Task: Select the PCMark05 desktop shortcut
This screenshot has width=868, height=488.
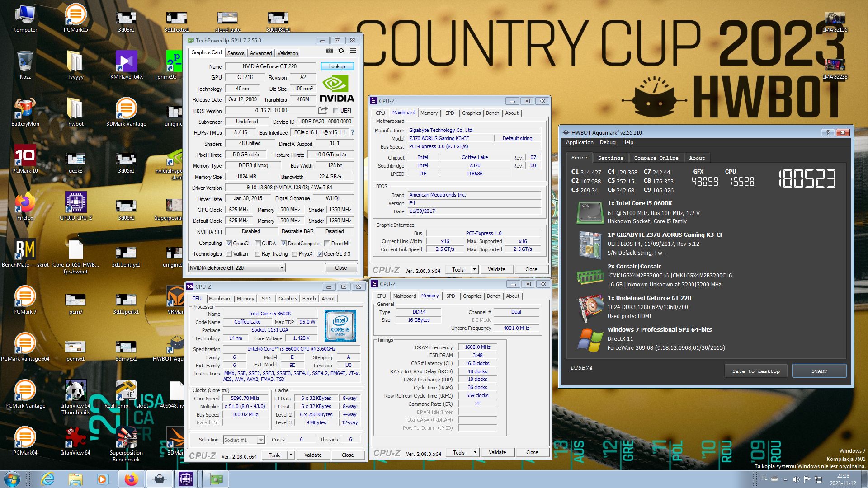Action: [76, 19]
